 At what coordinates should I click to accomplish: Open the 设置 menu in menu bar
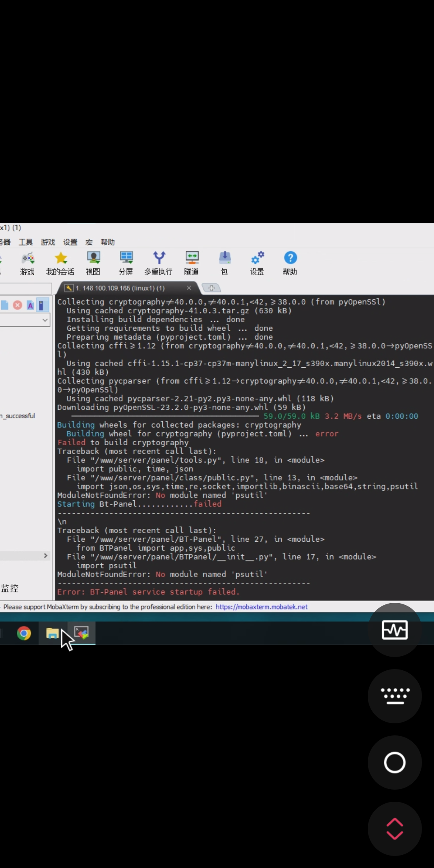tap(70, 242)
